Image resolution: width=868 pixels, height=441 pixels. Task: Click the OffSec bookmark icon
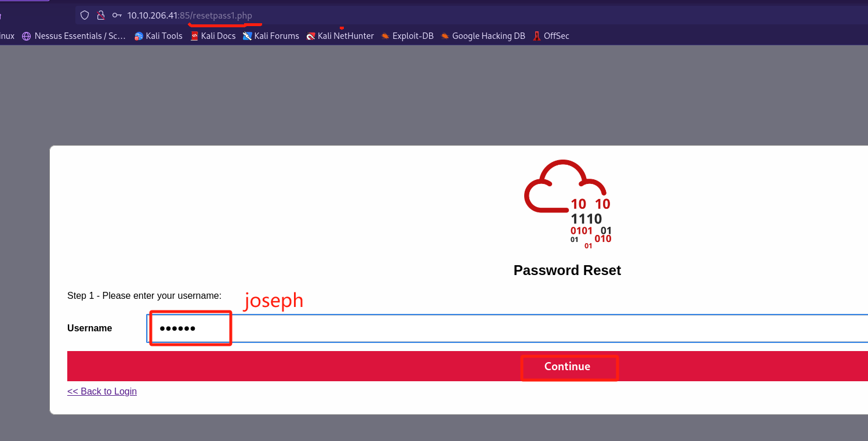point(537,36)
